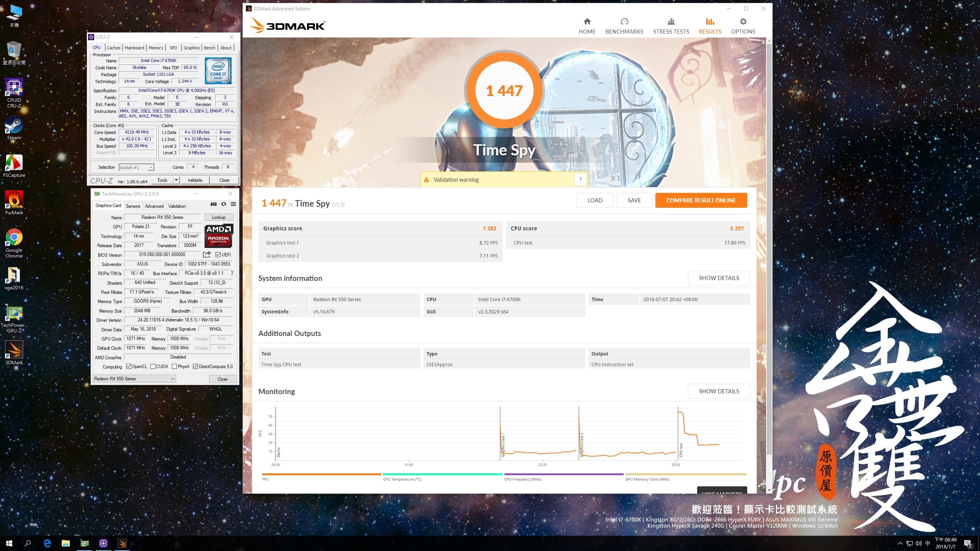
Task: Expand the CPU-Z Tools dropdown arrow
Action: [176, 180]
